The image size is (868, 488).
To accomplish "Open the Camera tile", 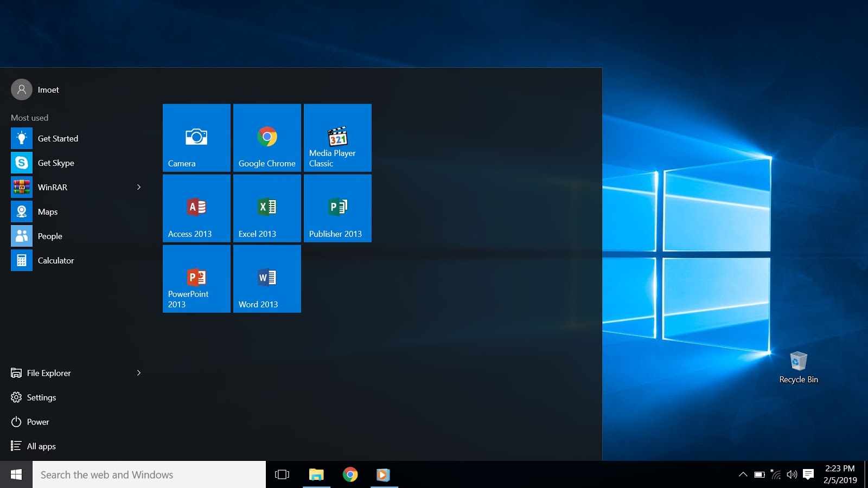I will [x=196, y=138].
